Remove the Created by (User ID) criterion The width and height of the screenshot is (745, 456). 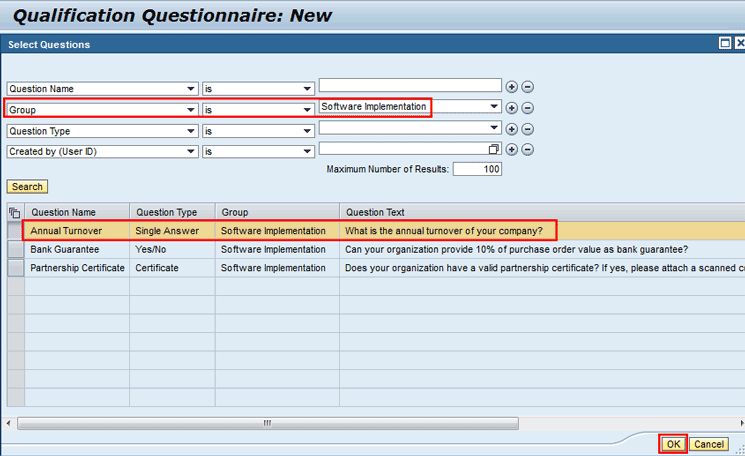pos(528,150)
